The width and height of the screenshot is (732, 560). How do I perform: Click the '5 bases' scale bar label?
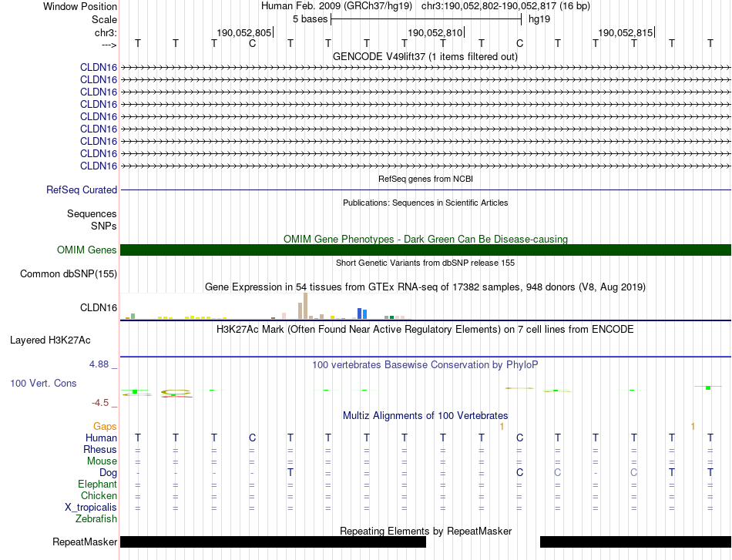(x=310, y=19)
